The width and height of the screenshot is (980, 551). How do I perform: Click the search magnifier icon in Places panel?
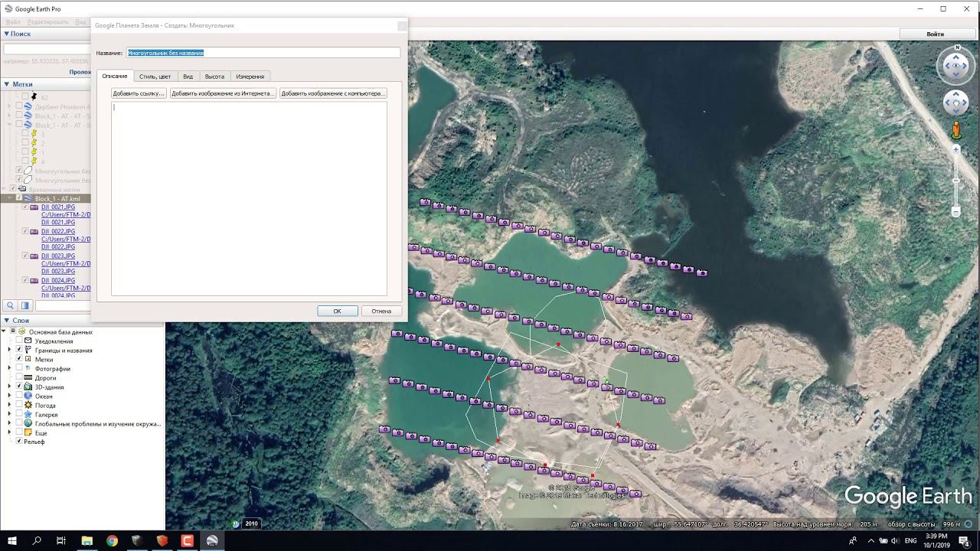[x=11, y=305]
